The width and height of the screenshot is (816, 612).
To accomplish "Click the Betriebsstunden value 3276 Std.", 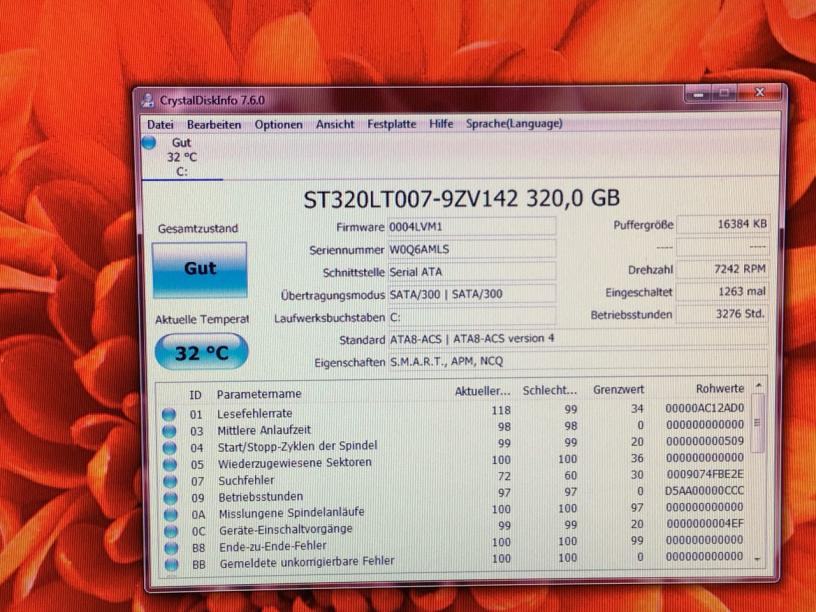I will click(x=722, y=314).
